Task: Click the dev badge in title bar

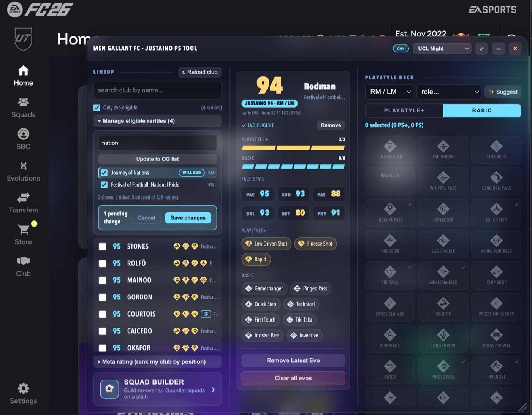Action: click(401, 48)
